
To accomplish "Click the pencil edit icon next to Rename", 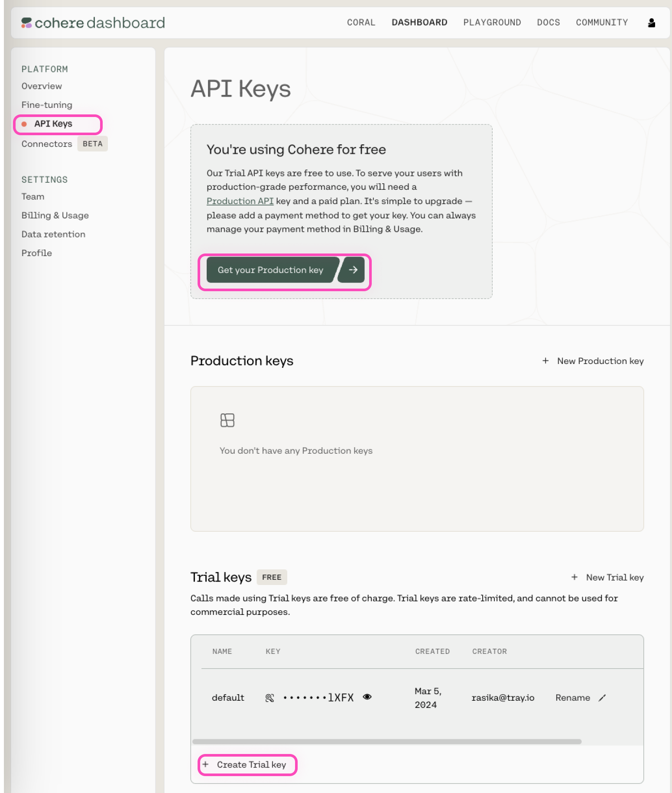I will pyautogui.click(x=602, y=698).
